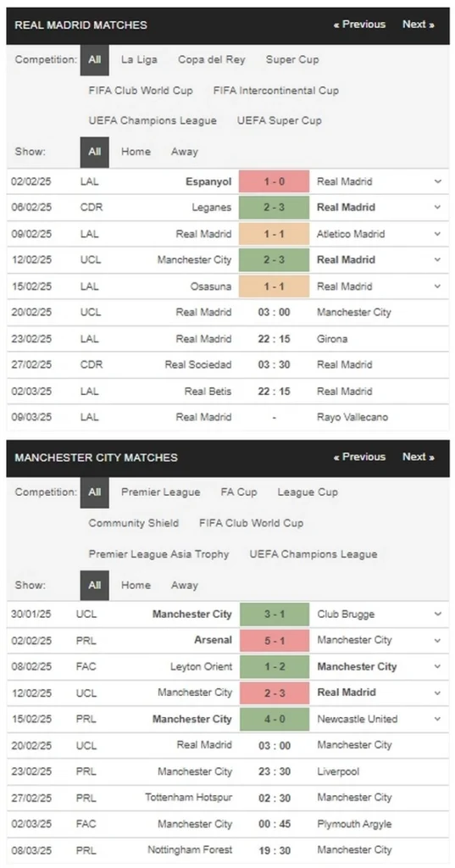Expand the Leganes 2-3 Real Madrid match details
Viewport: 455px width, 868px height.
[438, 208]
